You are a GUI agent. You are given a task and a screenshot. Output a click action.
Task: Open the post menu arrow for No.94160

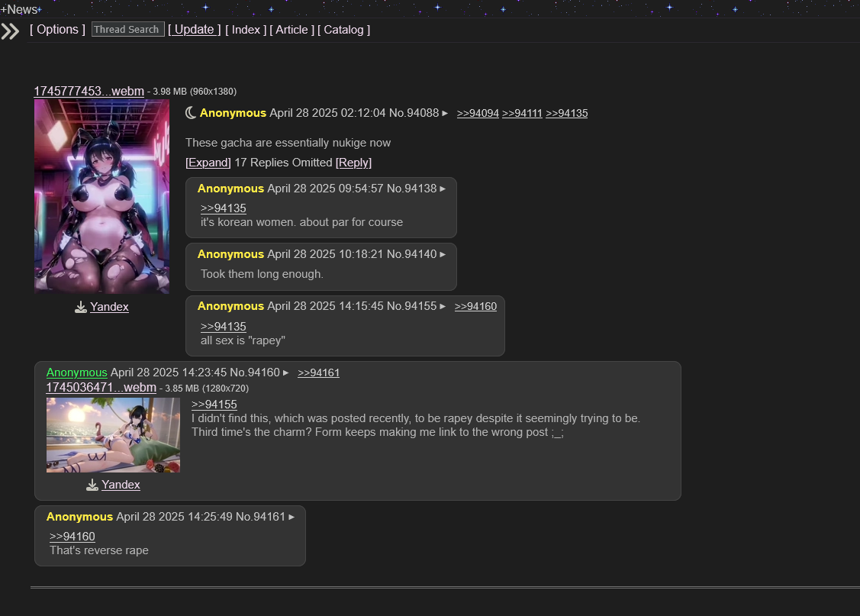coord(285,373)
